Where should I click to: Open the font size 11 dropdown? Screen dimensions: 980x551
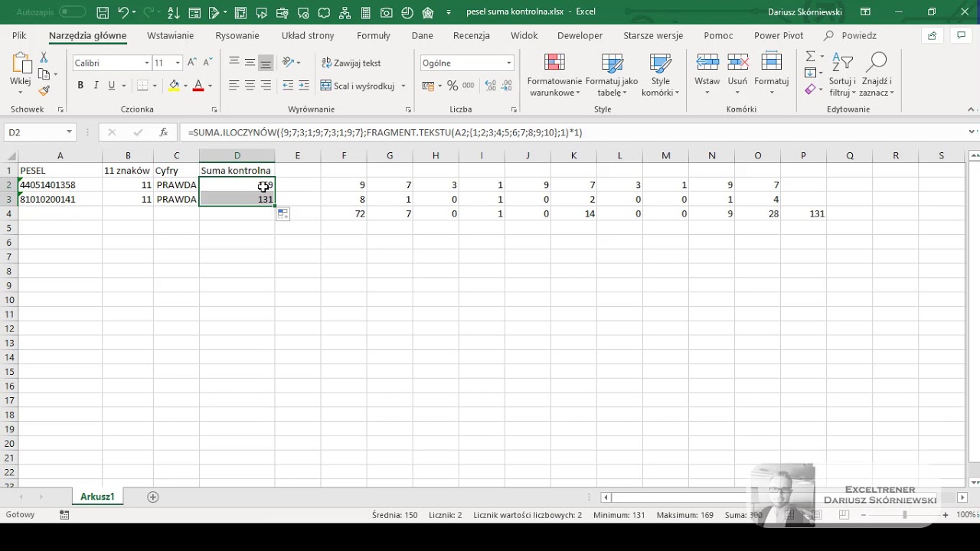click(x=178, y=63)
